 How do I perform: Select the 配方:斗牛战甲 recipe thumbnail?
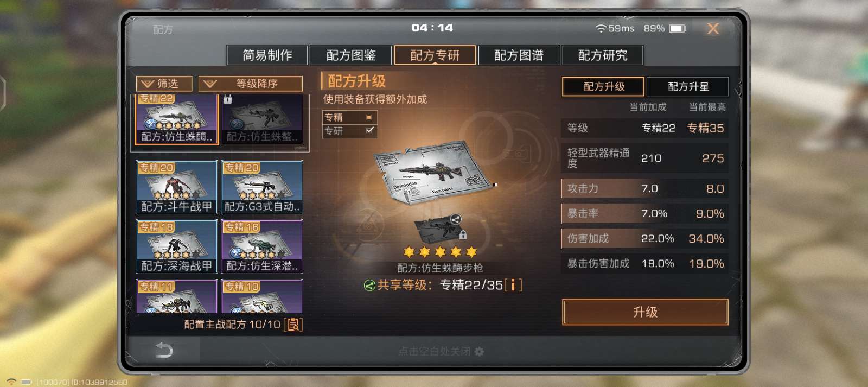click(x=176, y=187)
